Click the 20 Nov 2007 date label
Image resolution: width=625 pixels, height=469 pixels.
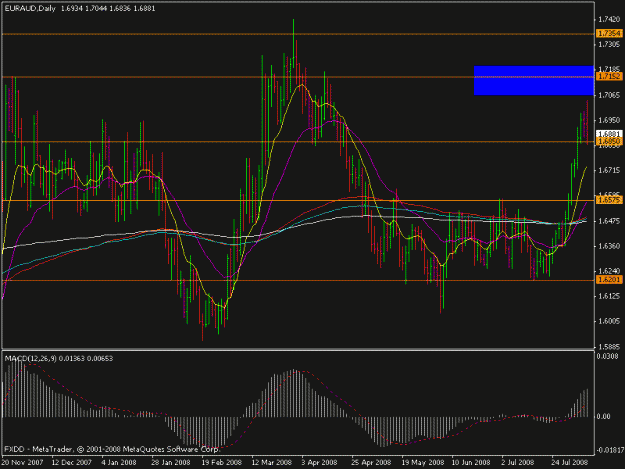click(x=22, y=463)
